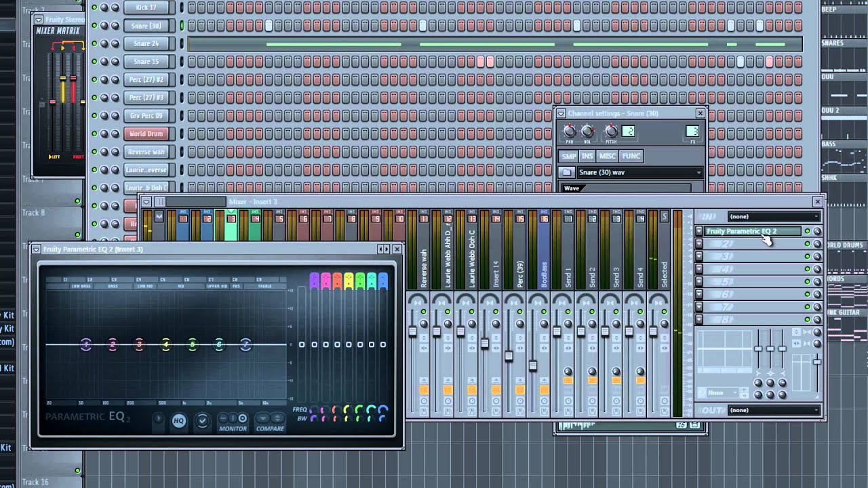This screenshot has height=488, width=868.
Task: Click the folder icon beside Snare (30).wav
Action: click(567, 172)
